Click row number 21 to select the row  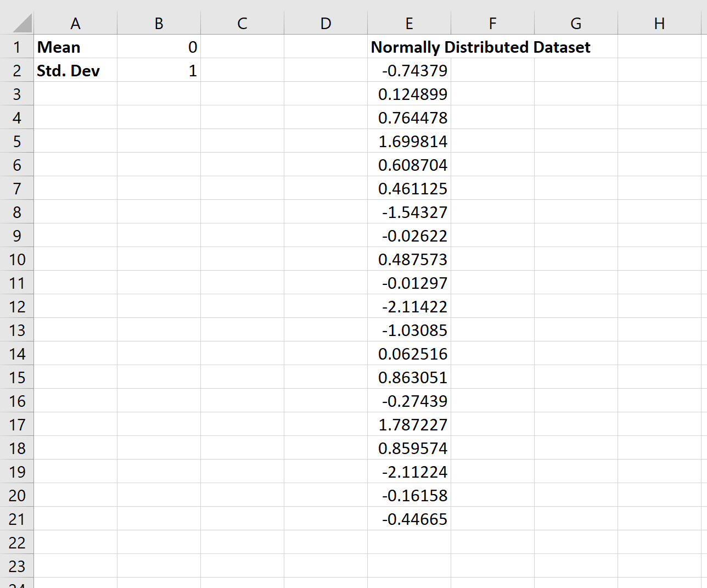coord(17,518)
